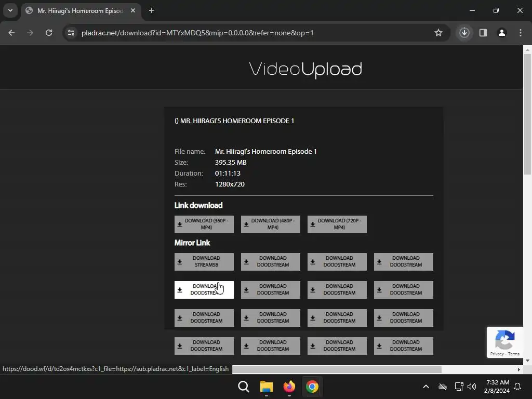Viewport: 532px width, 399px height.
Task: Click resolution value 1280x720
Action: tap(230, 184)
